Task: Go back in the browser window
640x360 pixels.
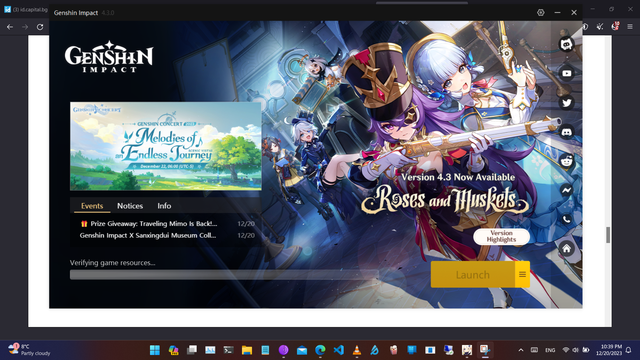Action: click(x=10, y=27)
